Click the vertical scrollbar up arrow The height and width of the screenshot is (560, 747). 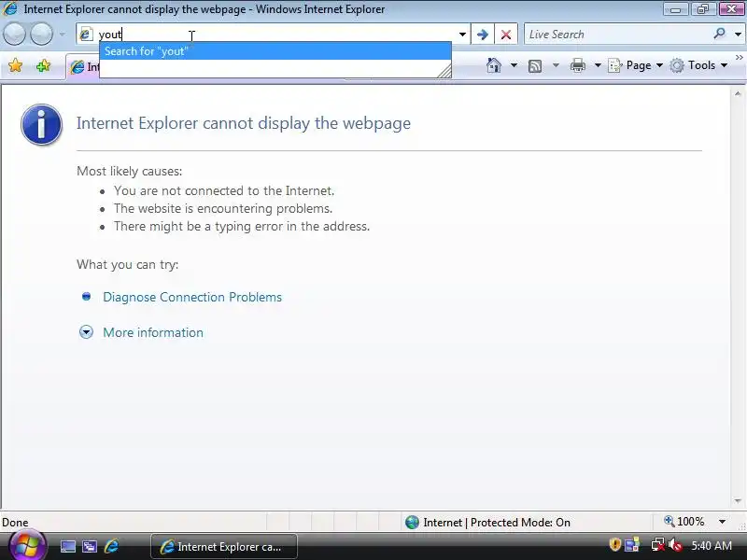[x=738, y=94]
